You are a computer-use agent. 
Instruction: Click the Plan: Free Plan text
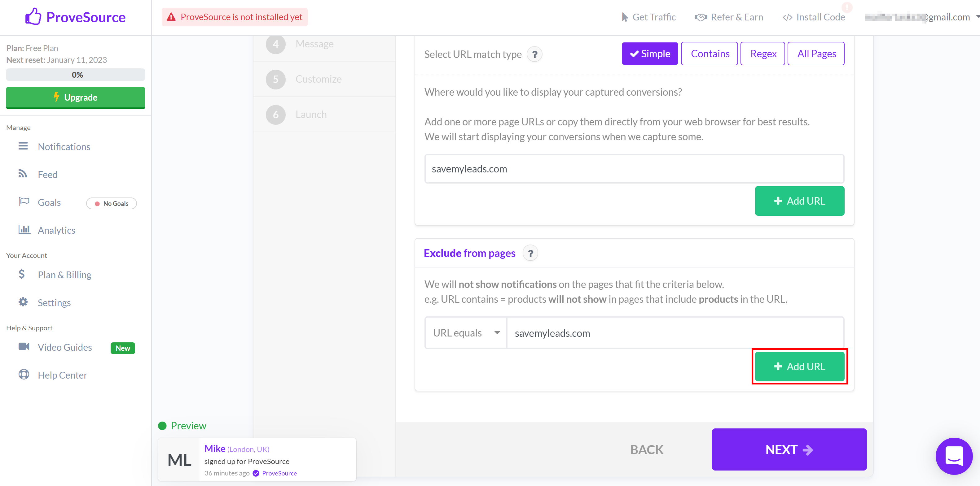[32, 48]
